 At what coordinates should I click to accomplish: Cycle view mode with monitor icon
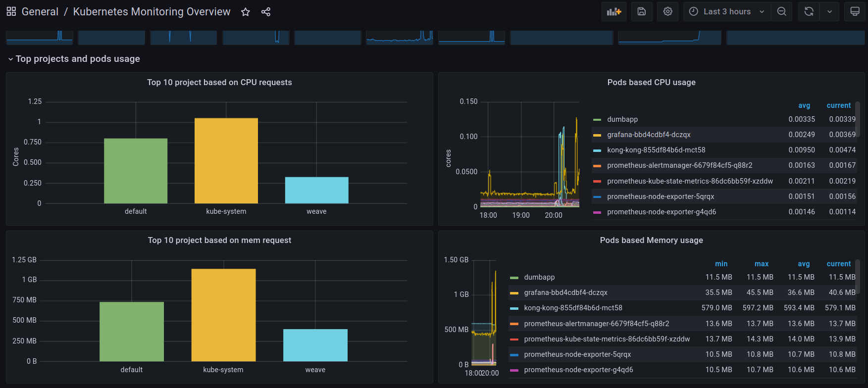tap(855, 11)
